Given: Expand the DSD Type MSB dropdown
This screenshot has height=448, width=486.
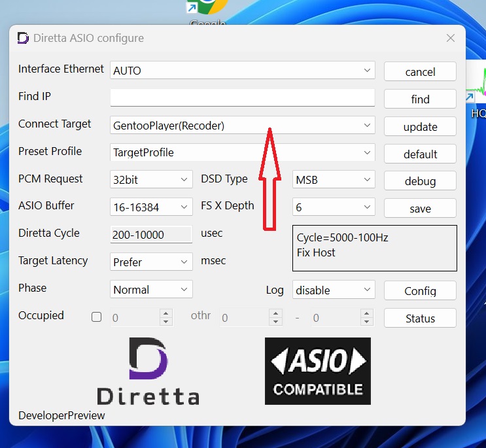Looking at the screenshot, I should point(334,179).
